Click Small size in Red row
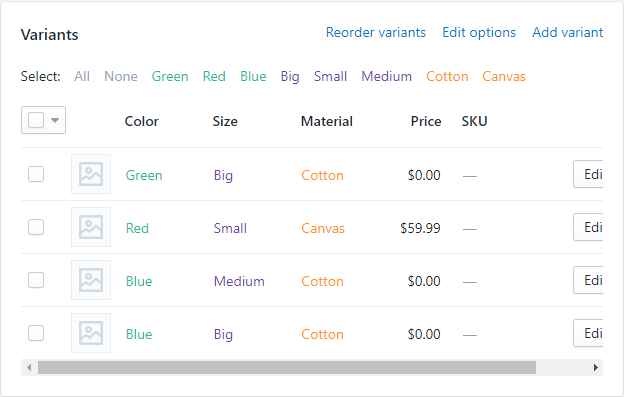The width and height of the screenshot is (624, 397). click(x=230, y=228)
